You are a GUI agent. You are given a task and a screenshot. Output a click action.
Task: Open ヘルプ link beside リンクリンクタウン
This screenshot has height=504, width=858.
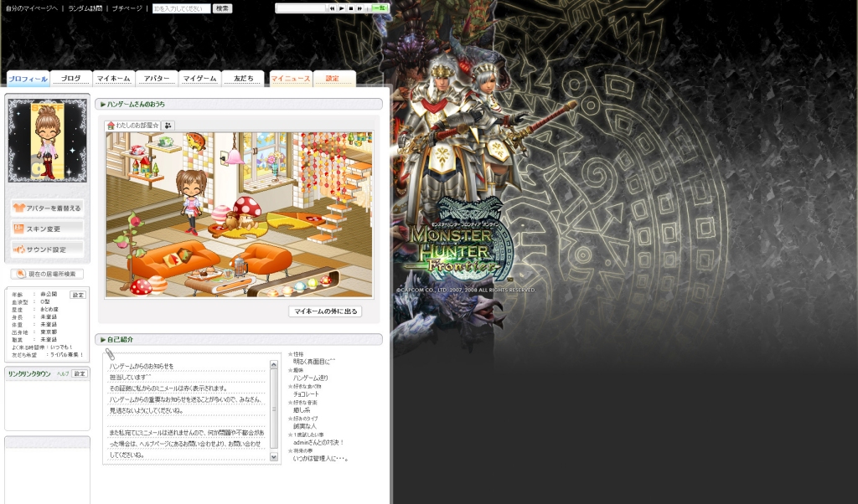click(x=63, y=374)
